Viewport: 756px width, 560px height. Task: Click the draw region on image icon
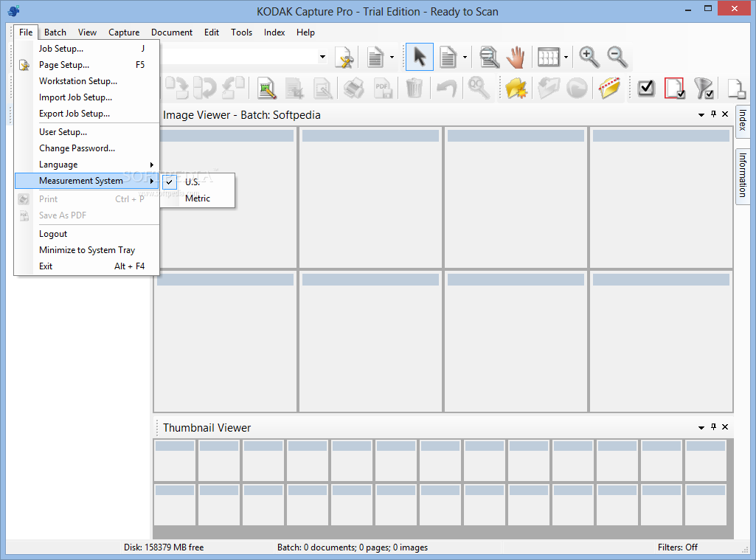click(x=266, y=89)
